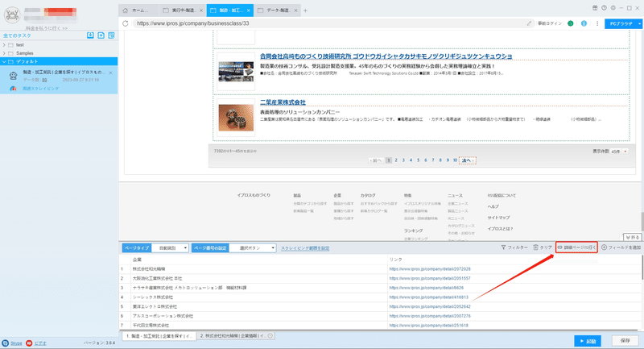Open the 合同会社高崎ものづくり技術研究所 link
This screenshot has height=349, width=644.
tap(386, 56)
